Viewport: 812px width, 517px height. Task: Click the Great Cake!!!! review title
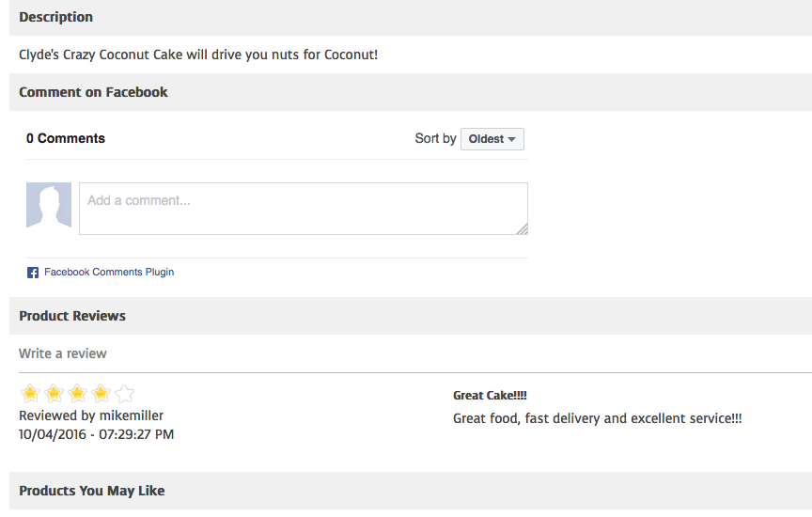[490, 396]
